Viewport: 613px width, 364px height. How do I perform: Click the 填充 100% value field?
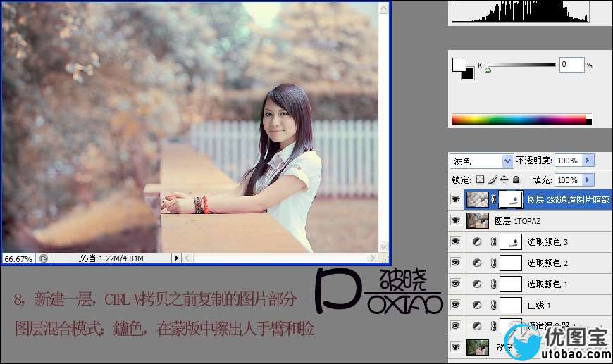tap(569, 180)
